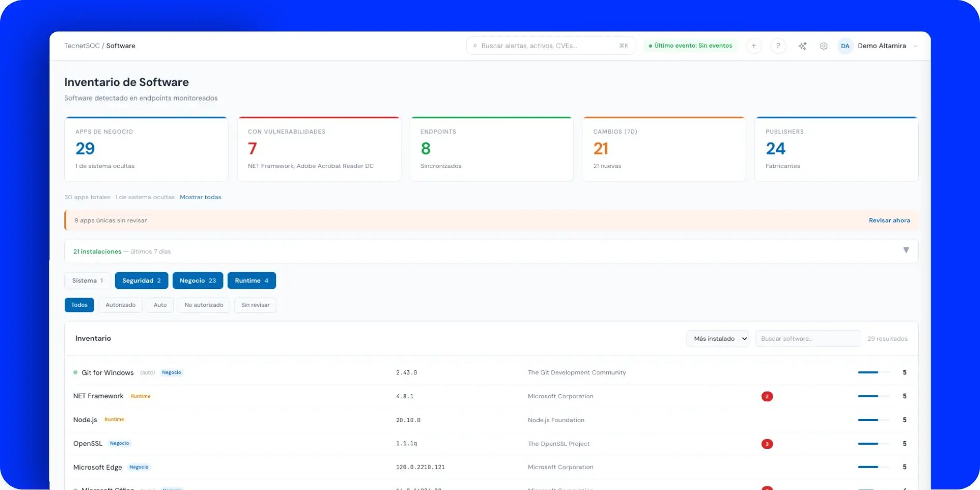980x490 pixels.
Task: Click version 1.1.1q in the inventory
Action: [407, 444]
